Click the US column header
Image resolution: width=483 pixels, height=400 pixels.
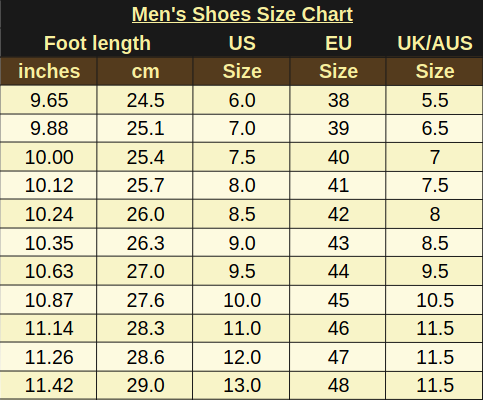(x=242, y=43)
